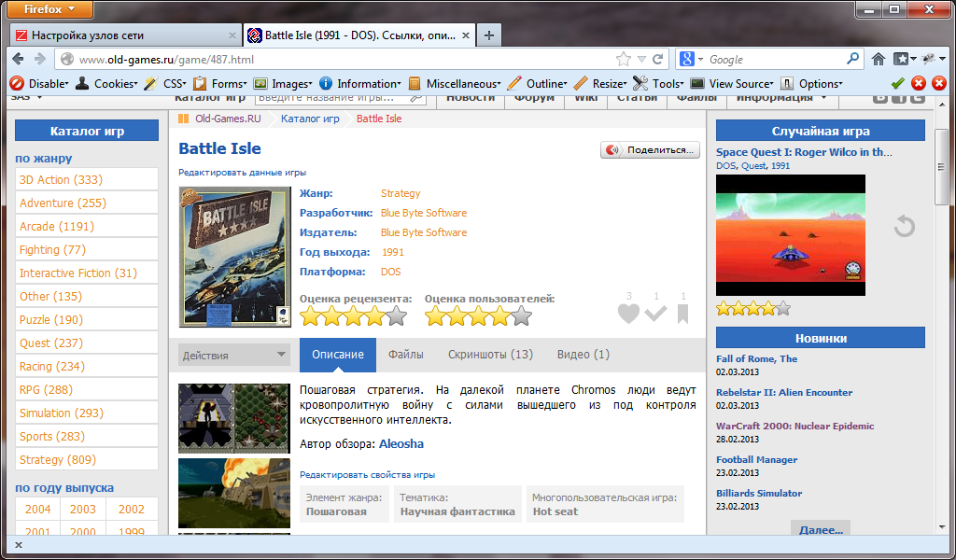Click the Battle Isle box cover image
The height and width of the screenshot is (560, 956).
[x=234, y=257]
